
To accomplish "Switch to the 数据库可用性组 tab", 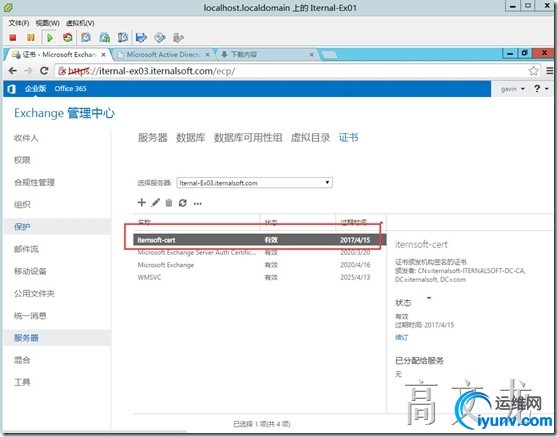I will [248, 138].
